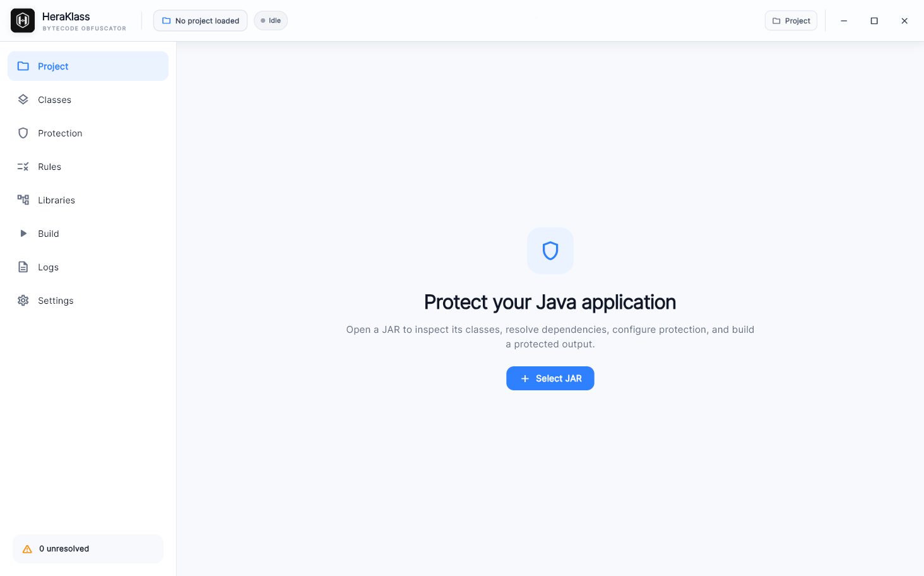Viewport: 924px width, 576px height.
Task: Minimize the HeraKlass window
Action: 844,21
